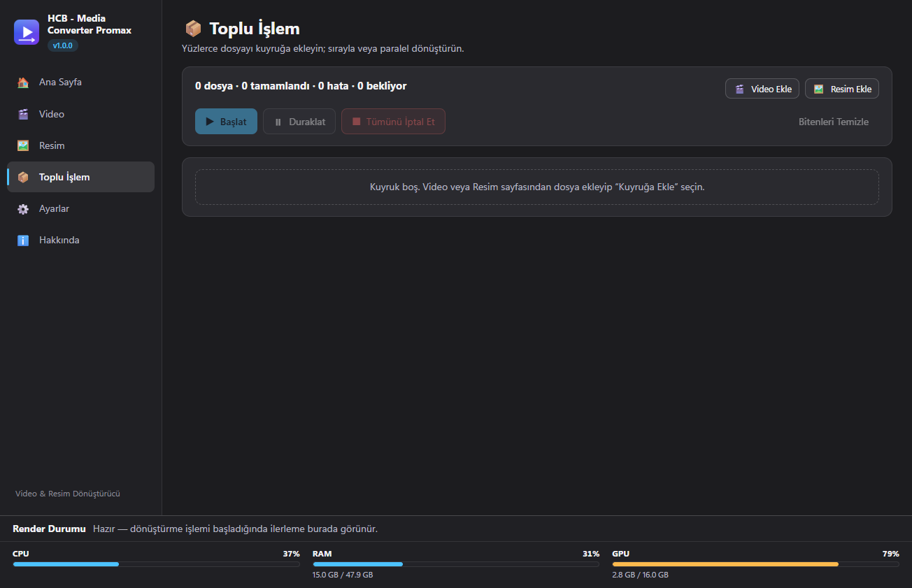Select Toplu İşlem in the sidebar

(x=80, y=177)
